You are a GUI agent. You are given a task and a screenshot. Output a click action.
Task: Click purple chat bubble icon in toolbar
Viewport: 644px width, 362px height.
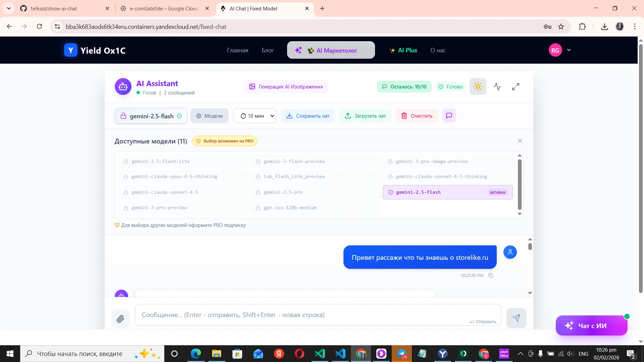(449, 116)
